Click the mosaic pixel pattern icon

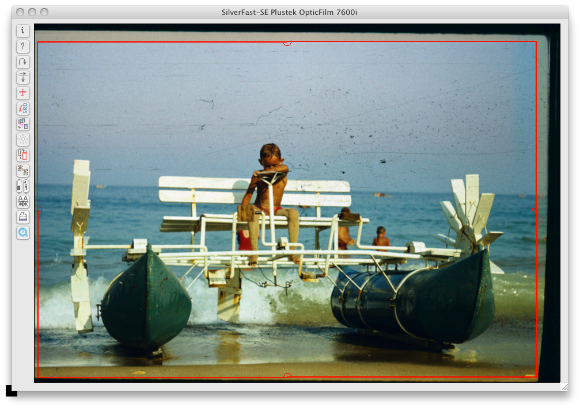click(x=23, y=171)
